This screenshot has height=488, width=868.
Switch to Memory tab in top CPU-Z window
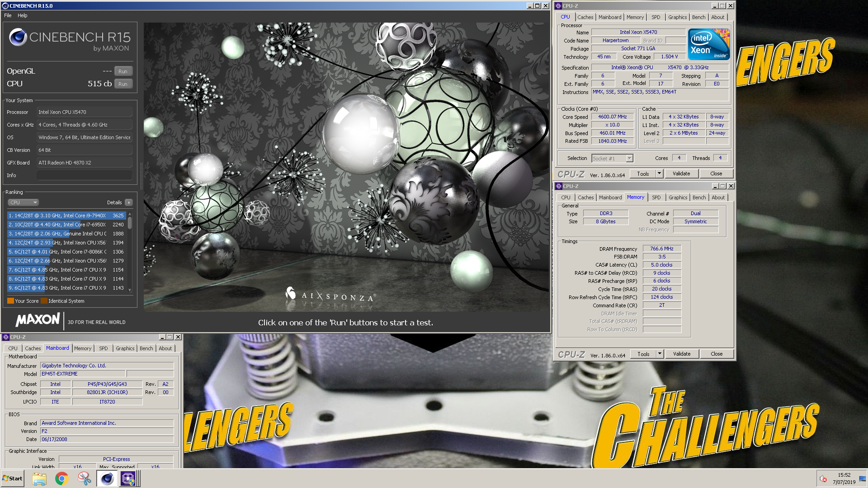(x=635, y=17)
